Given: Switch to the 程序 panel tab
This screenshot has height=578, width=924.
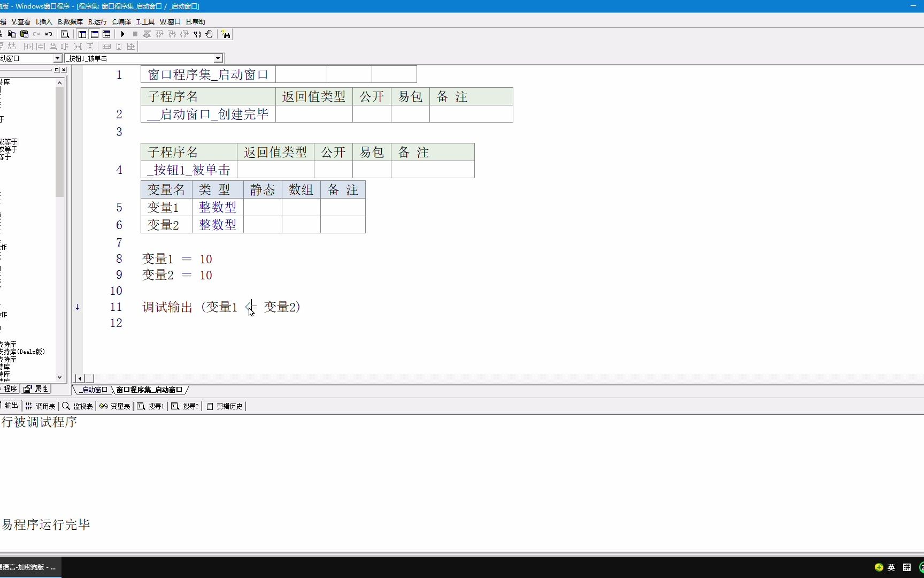Looking at the screenshot, I should click(10, 389).
